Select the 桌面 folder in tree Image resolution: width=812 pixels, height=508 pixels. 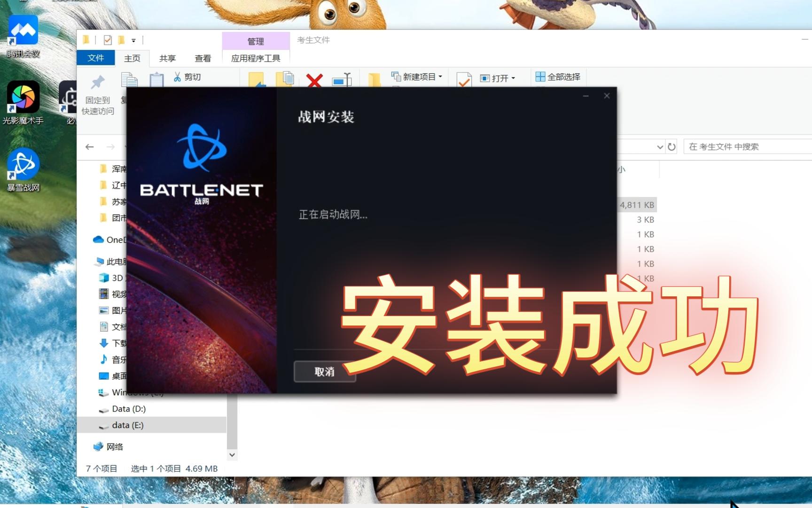(x=113, y=376)
